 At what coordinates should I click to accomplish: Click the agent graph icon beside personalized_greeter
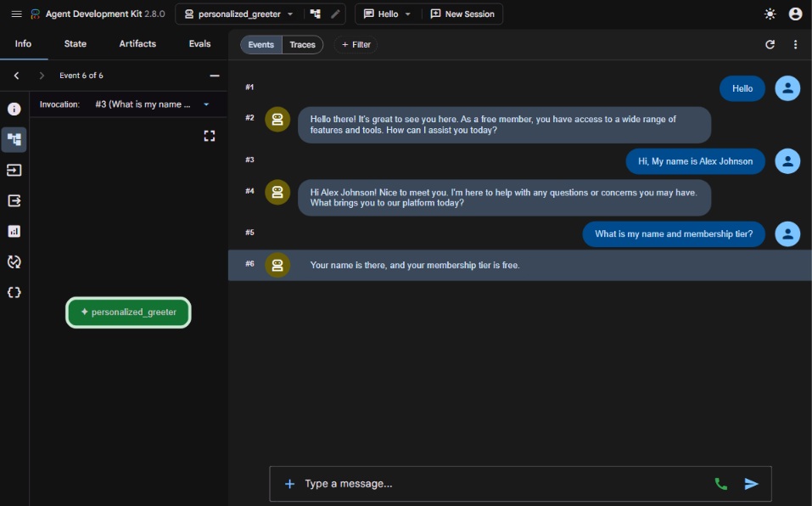coord(316,14)
